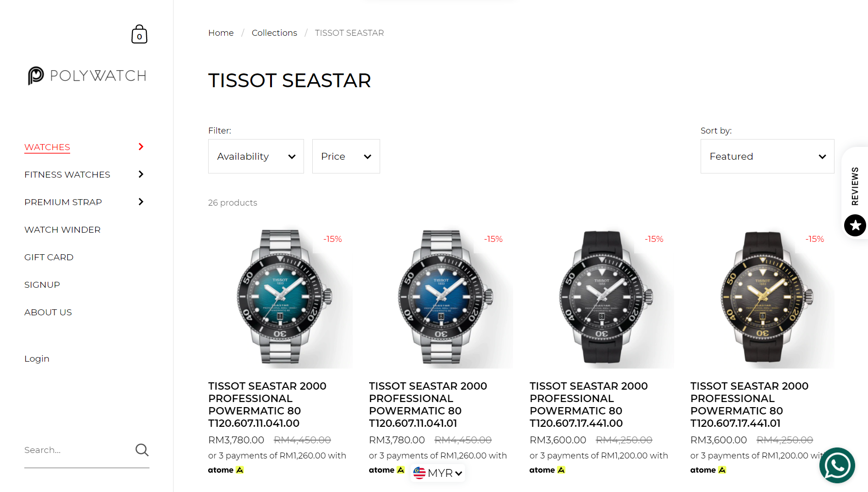The image size is (868, 492).
Task: Click into the Search input field
Action: 78,450
